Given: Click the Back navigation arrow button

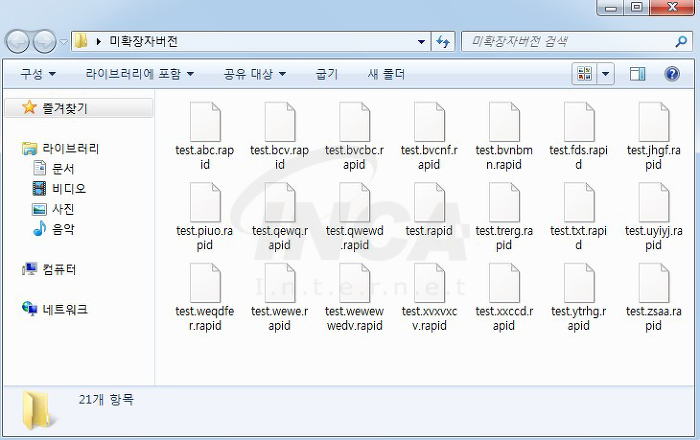Looking at the screenshot, I should coord(17,42).
